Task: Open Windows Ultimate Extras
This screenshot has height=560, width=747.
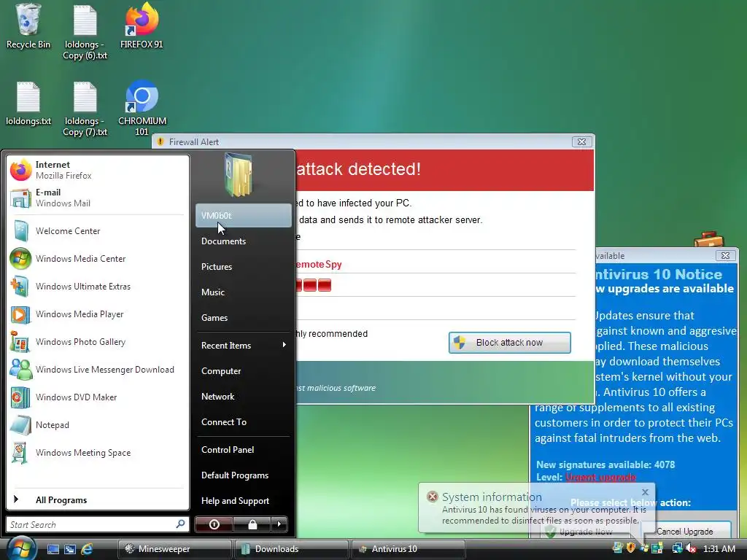Action: [x=98, y=286]
